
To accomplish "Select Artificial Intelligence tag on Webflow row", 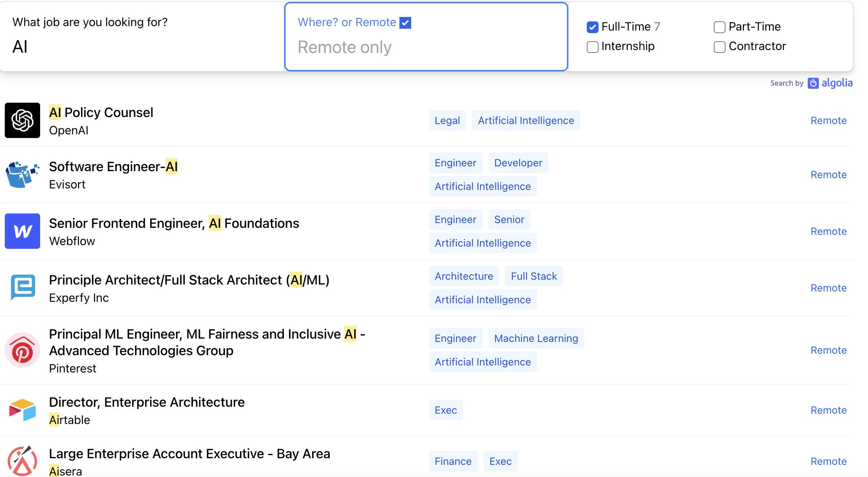I will click(x=483, y=243).
